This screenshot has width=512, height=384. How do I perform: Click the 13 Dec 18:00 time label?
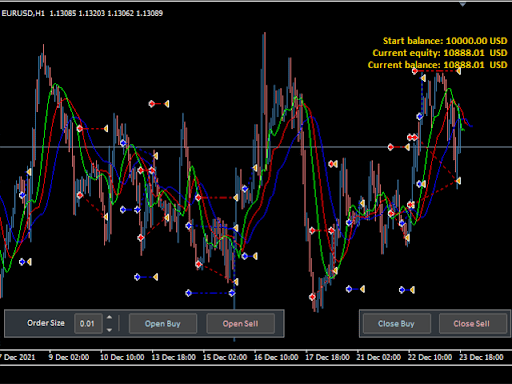pyautogui.click(x=174, y=357)
